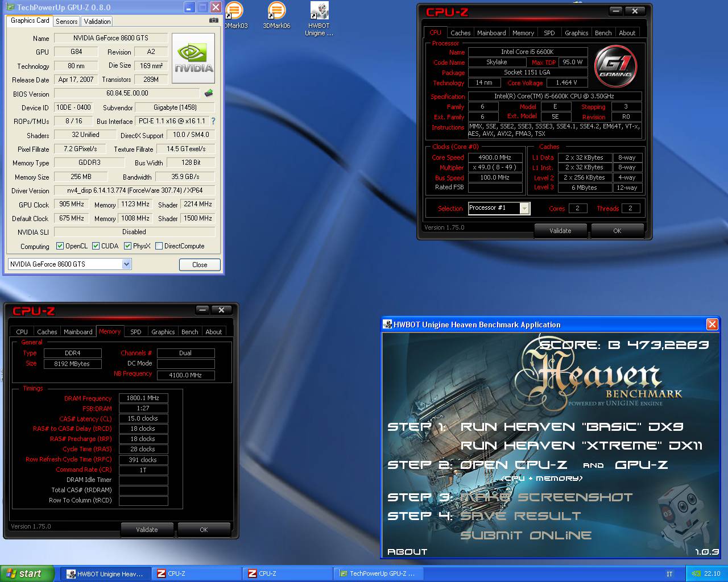Image resolution: width=728 pixels, height=582 pixels.
Task: Click OK in the top CPU-Z window
Action: tap(617, 231)
